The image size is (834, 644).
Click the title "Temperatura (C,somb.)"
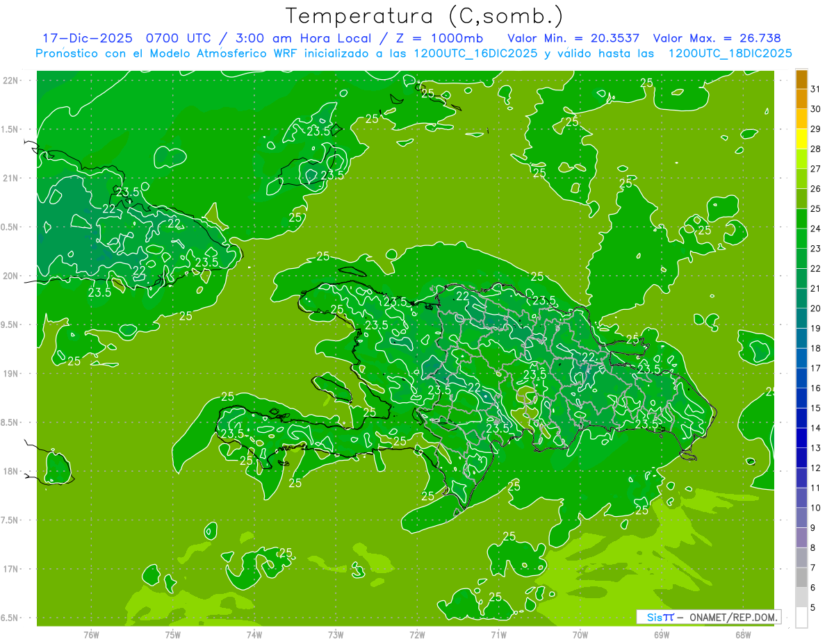point(425,16)
